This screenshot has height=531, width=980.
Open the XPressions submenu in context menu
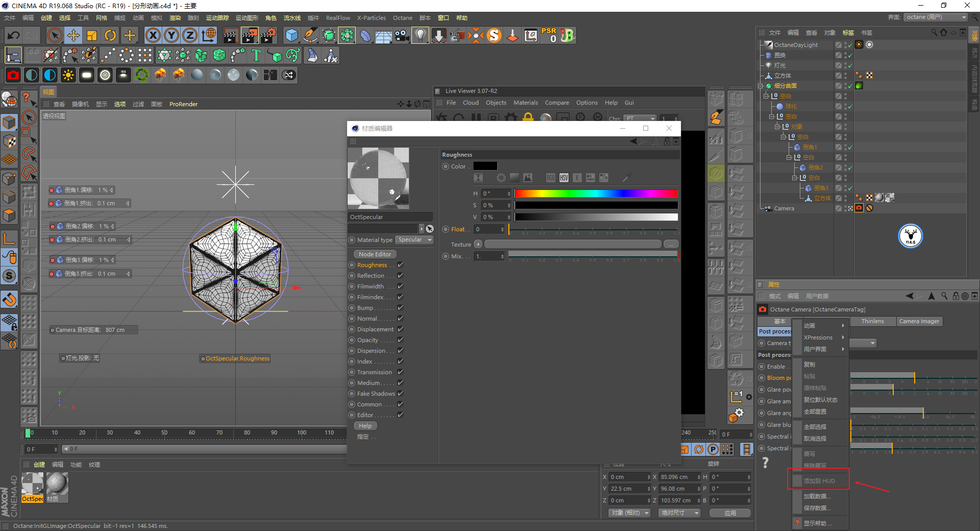[x=821, y=337]
